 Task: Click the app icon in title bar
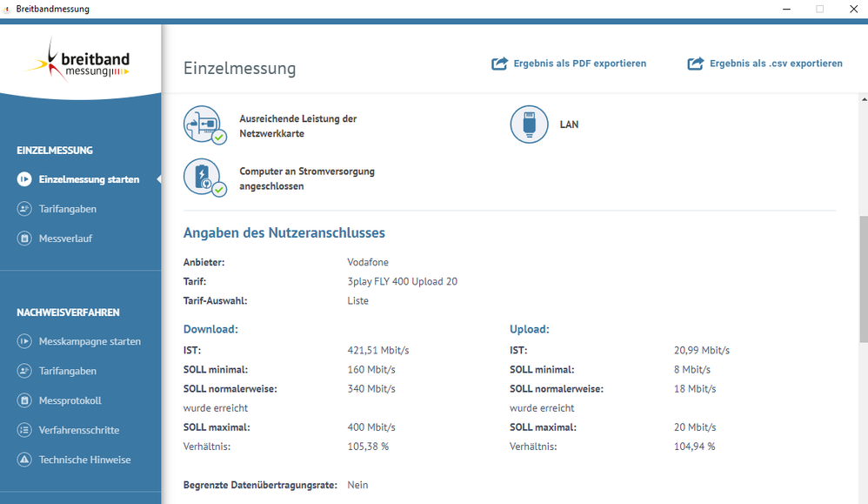point(7,9)
